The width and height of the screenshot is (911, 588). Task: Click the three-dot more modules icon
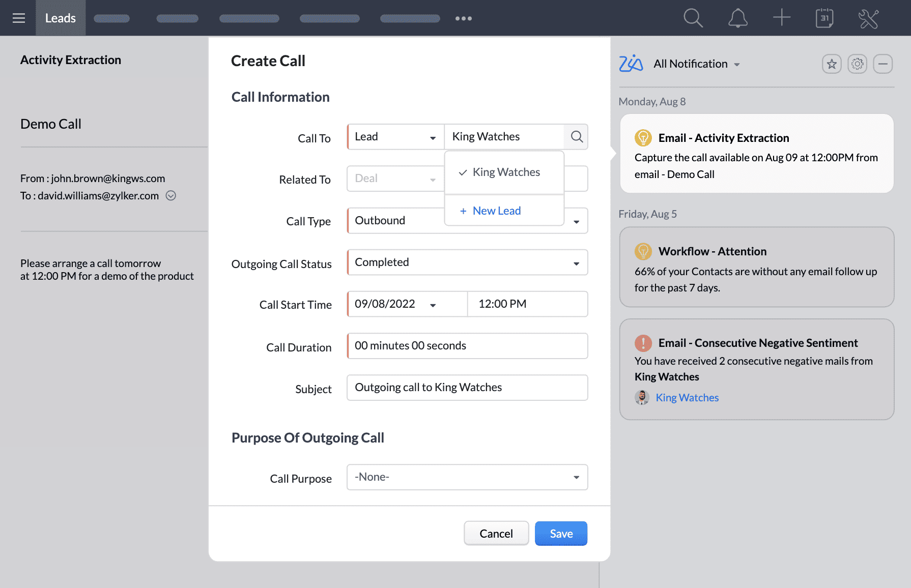464,18
